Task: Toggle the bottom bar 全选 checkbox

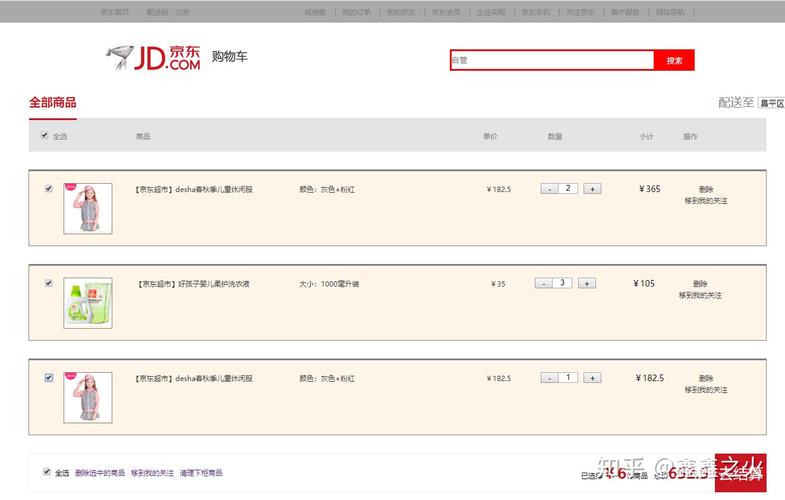Action: [x=47, y=472]
